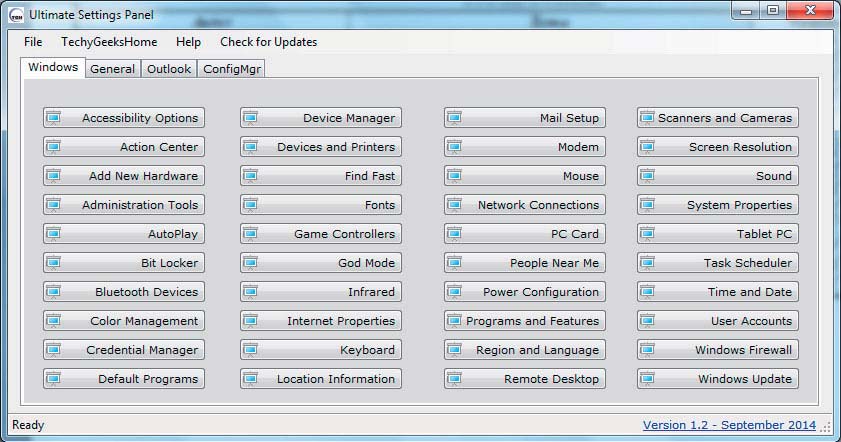Maximize the Ultimate Settings Panel window
Viewport: 841px width, 442px height.
tap(773, 11)
